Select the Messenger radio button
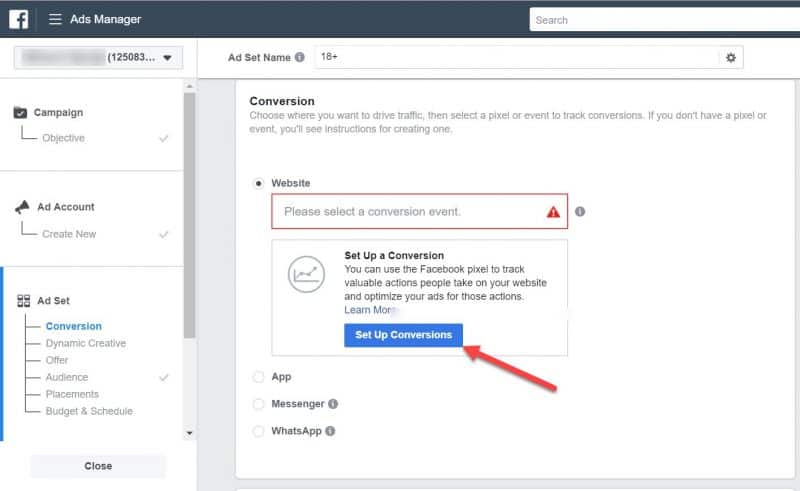 coord(259,404)
